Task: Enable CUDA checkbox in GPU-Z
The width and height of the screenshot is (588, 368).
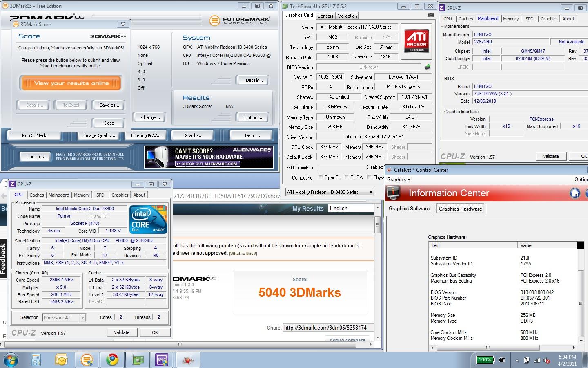Action: [x=347, y=177]
